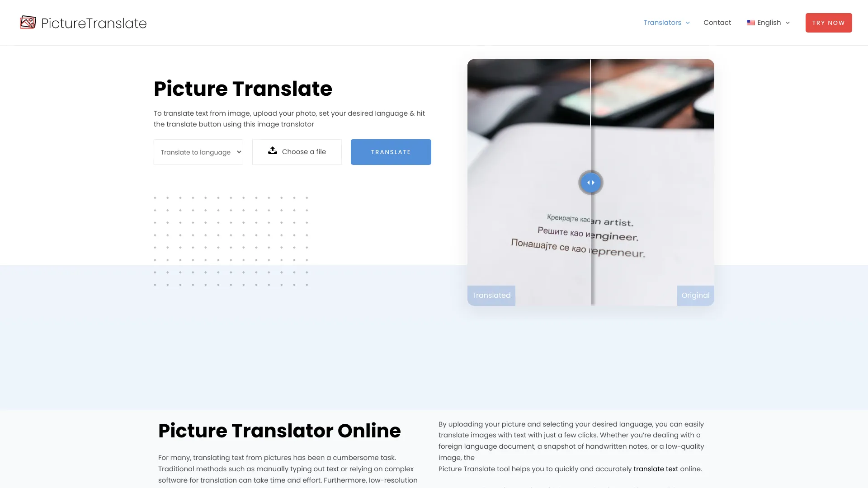Image resolution: width=868 pixels, height=488 pixels.
Task: Open the English language selector dropdown
Action: [x=769, y=22]
